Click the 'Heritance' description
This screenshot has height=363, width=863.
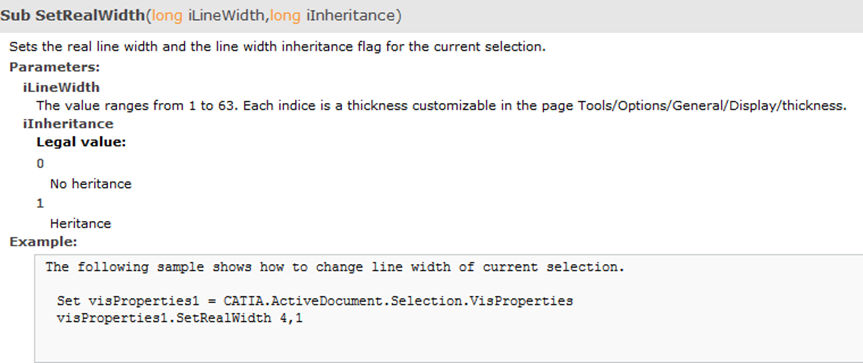pos(80,223)
